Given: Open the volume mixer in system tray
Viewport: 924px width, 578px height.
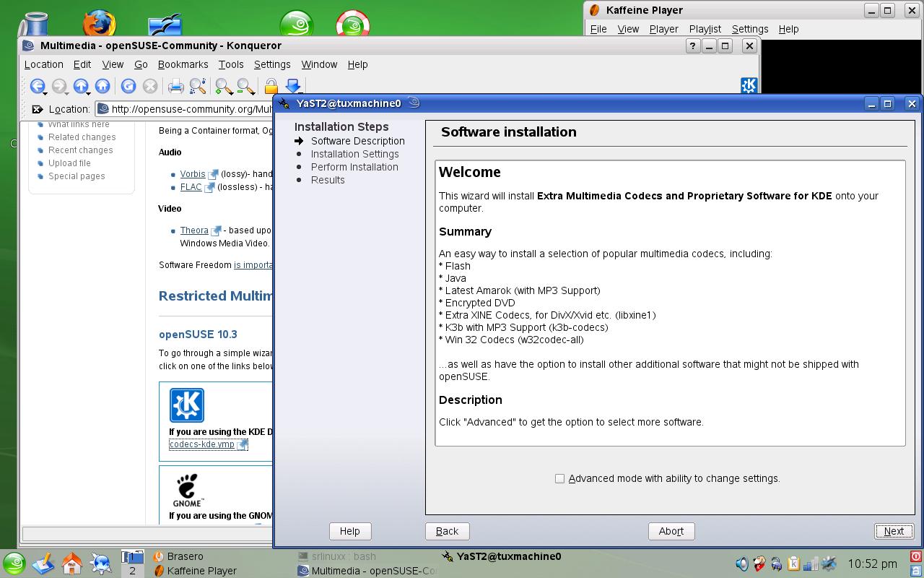Looking at the screenshot, I should [742, 564].
